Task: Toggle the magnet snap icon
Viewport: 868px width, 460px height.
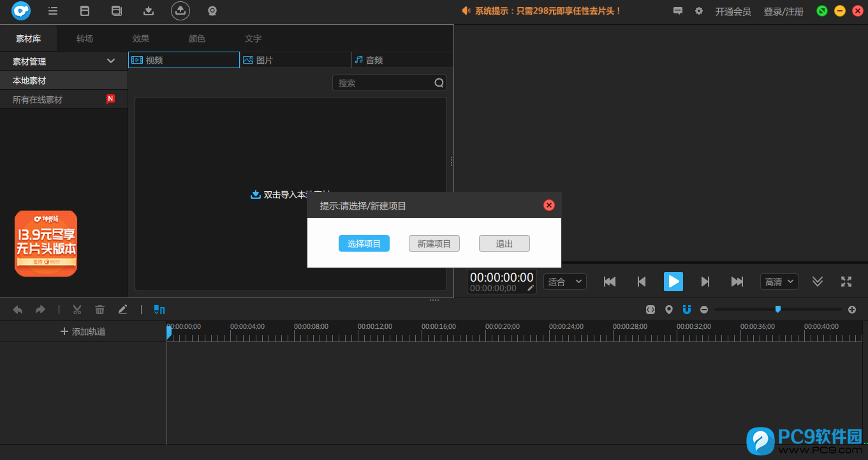Action: point(686,310)
